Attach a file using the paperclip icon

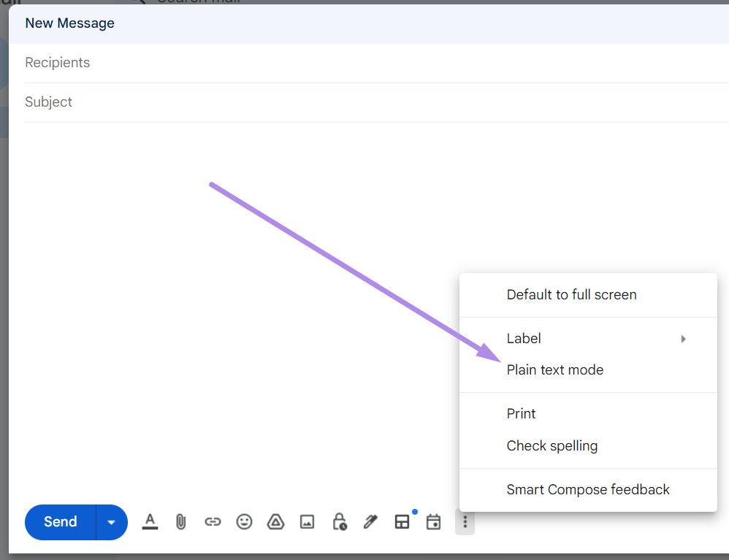(x=180, y=522)
